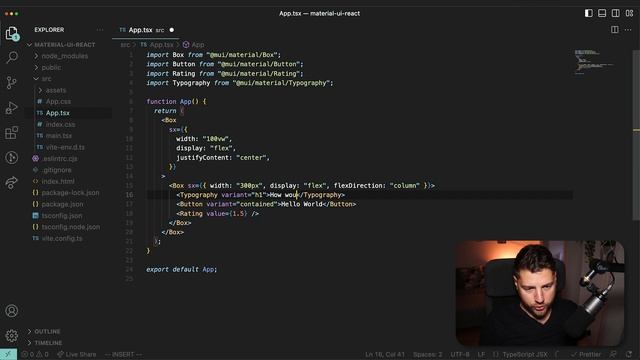Toggle primary side bar layout icon
The height and width of the screenshot is (360, 640).
(589, 13)
